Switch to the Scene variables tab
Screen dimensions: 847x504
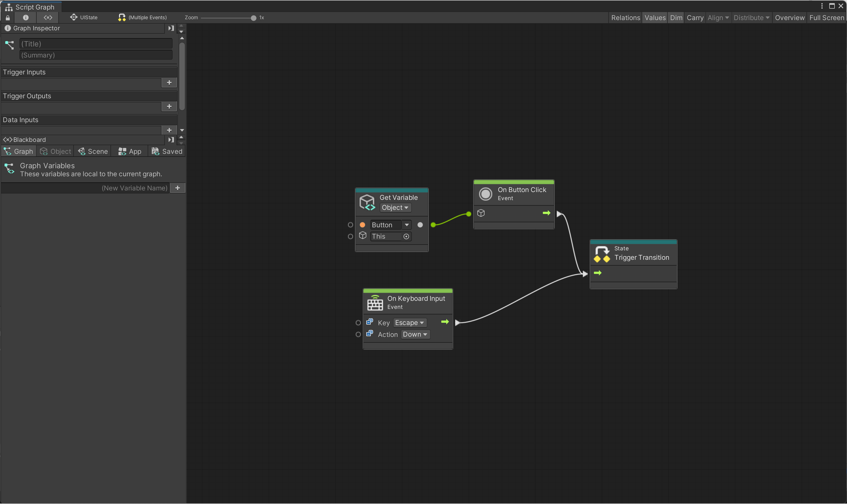[93, 151]
